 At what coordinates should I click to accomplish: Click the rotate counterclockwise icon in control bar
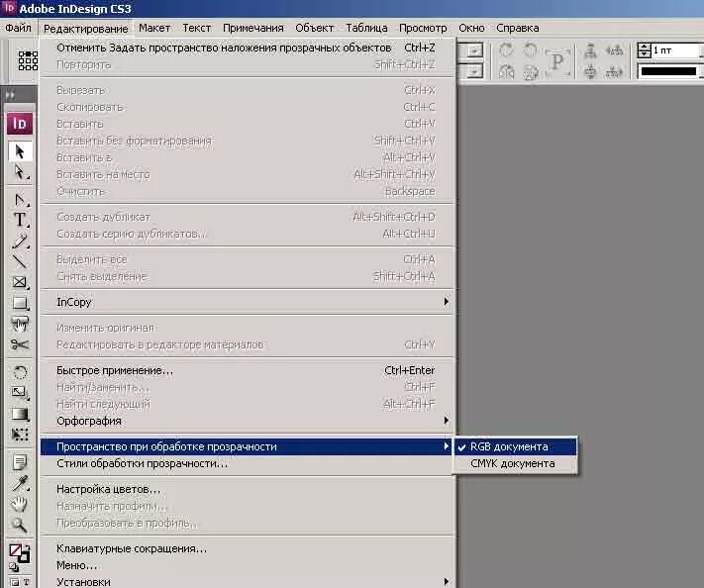point(531,49)
